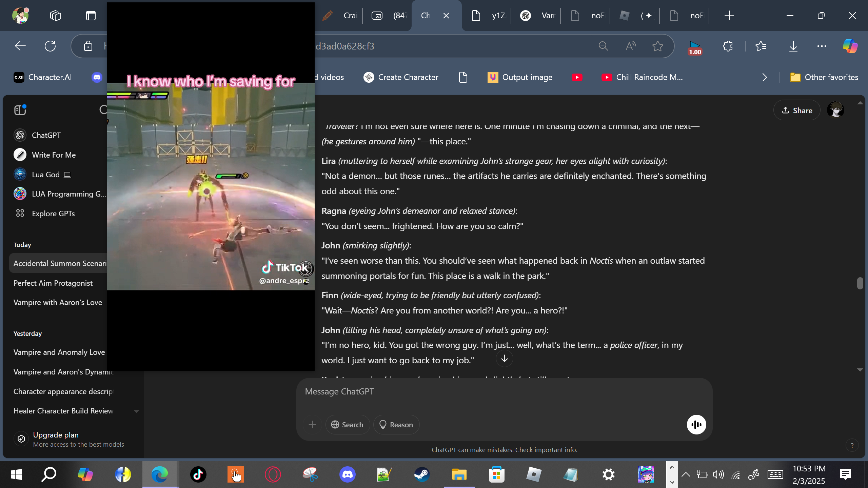
Task: Switch to the Vam ChatGPT tab
Action: (x=538, y=16)
